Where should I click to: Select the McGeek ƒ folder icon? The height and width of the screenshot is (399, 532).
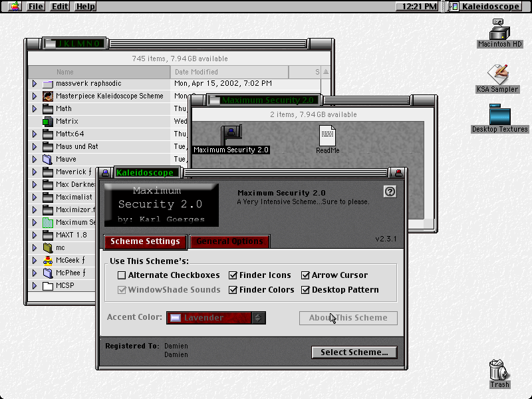[48, 261]
